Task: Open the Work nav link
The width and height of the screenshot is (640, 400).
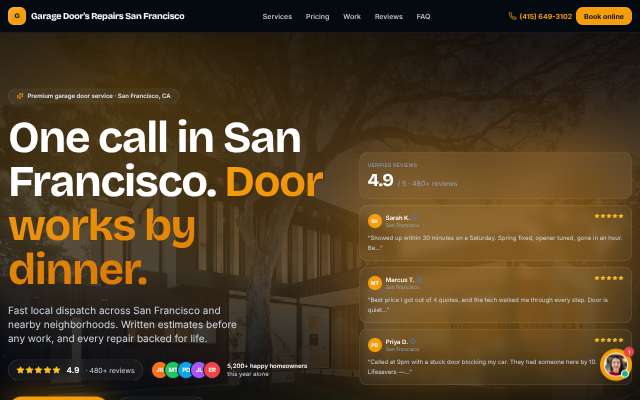Action: coord(352,16)
